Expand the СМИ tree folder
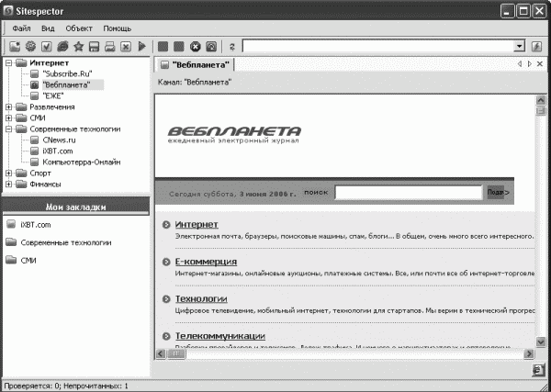Screen dimensions: 551x392 point(9,118)
